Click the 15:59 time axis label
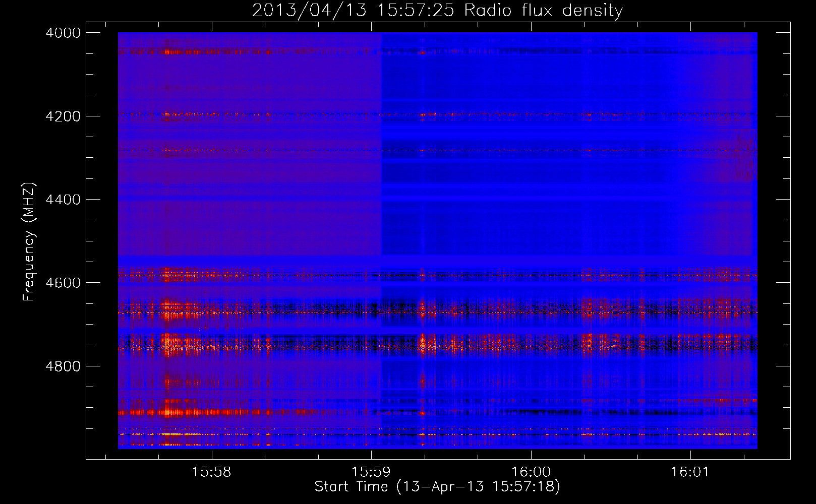The height and width of the screenshot is (504, 816). (371, 472)
